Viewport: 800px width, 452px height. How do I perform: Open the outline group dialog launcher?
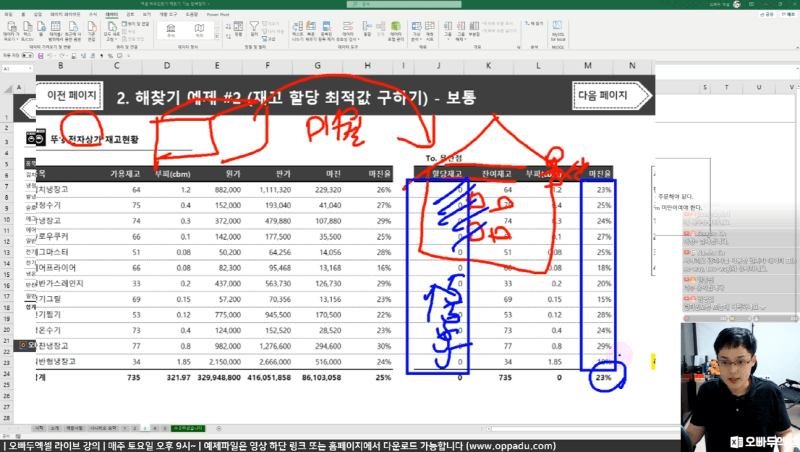[x=518, y=47]
